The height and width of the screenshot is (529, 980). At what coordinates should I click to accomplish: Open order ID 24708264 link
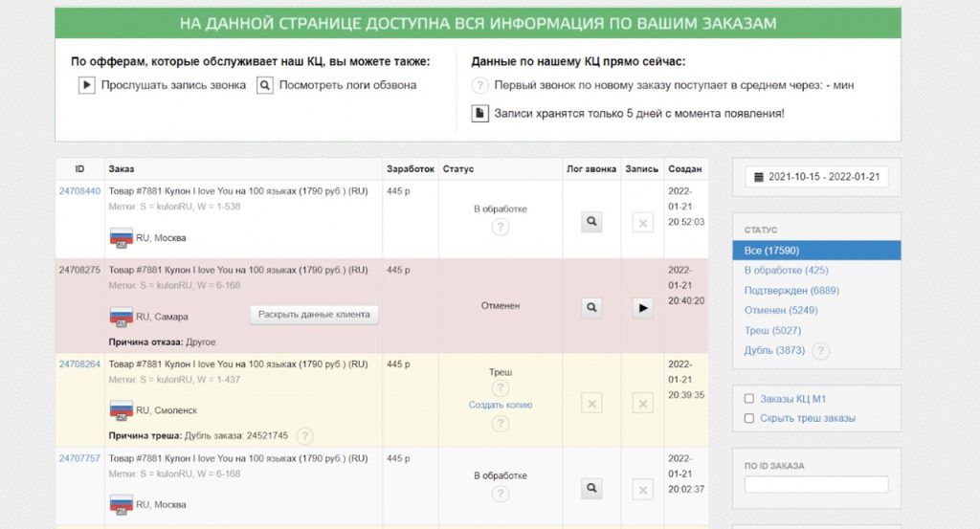79,364
